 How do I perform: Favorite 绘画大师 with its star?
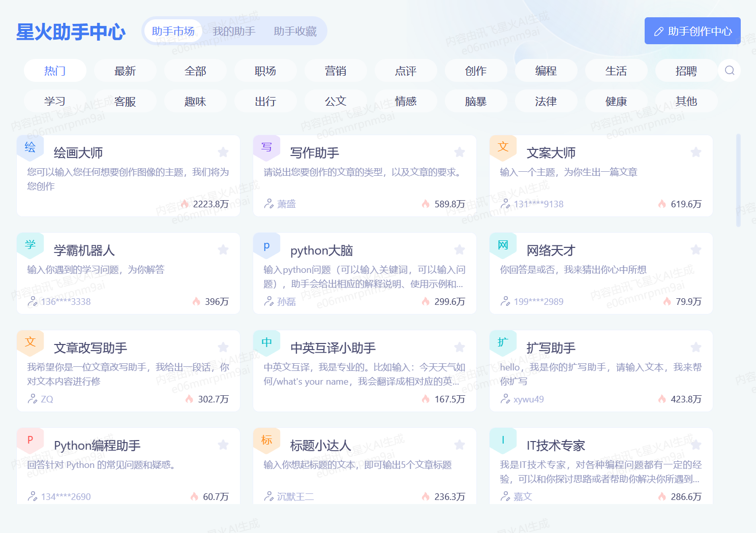point(223,152)
